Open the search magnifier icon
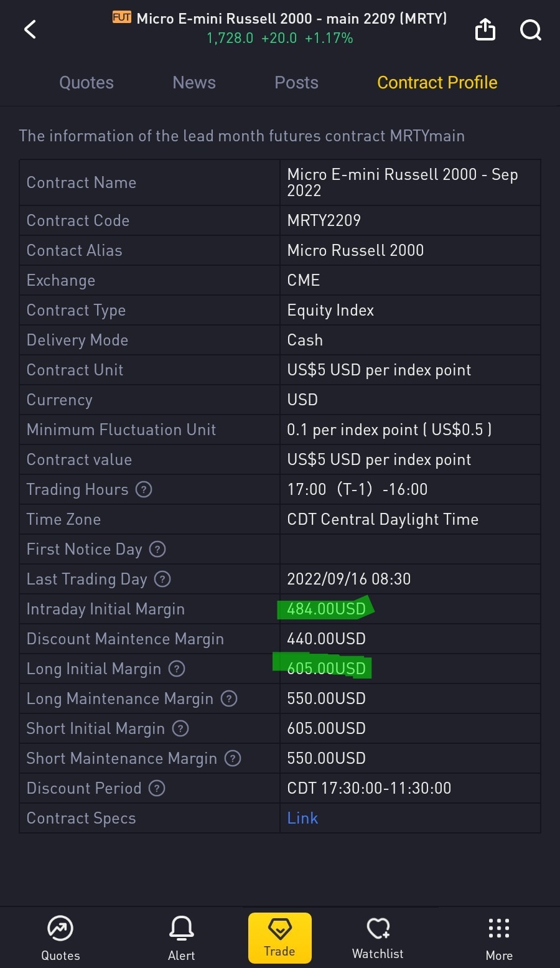 point(530,29)
